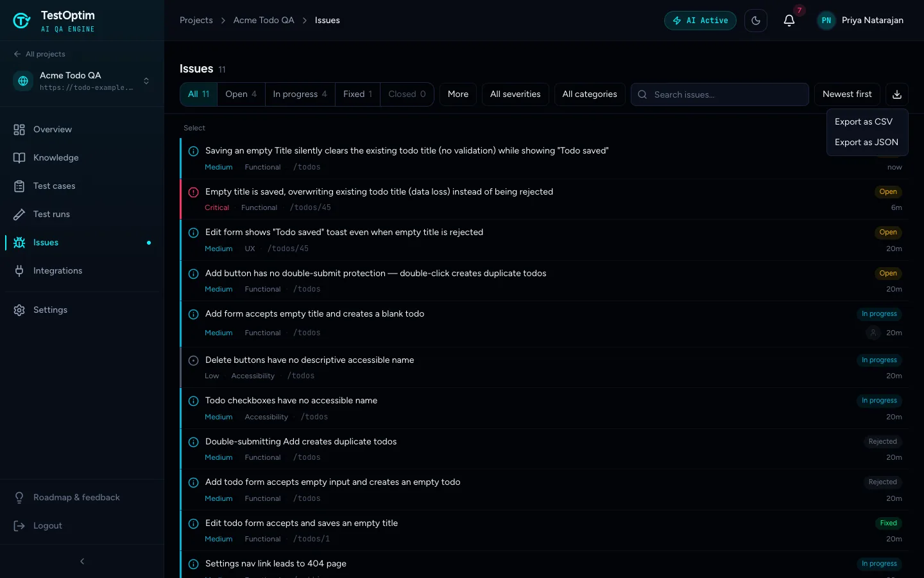Open the All categories filter
The width and height of the screenshot is (924, 578).
click(590, 94)
